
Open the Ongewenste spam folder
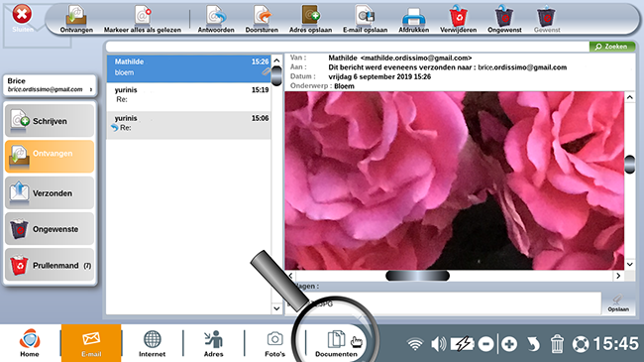[x=50, y=229]
